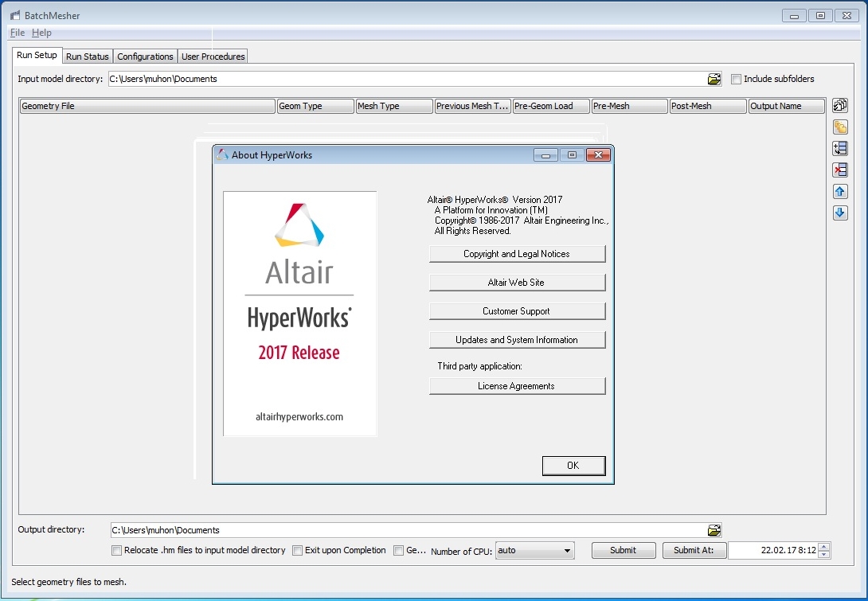Click the Geom Type column header
Image resolution: width=868 pixels, height=601 pixels.
click(315, 106)
